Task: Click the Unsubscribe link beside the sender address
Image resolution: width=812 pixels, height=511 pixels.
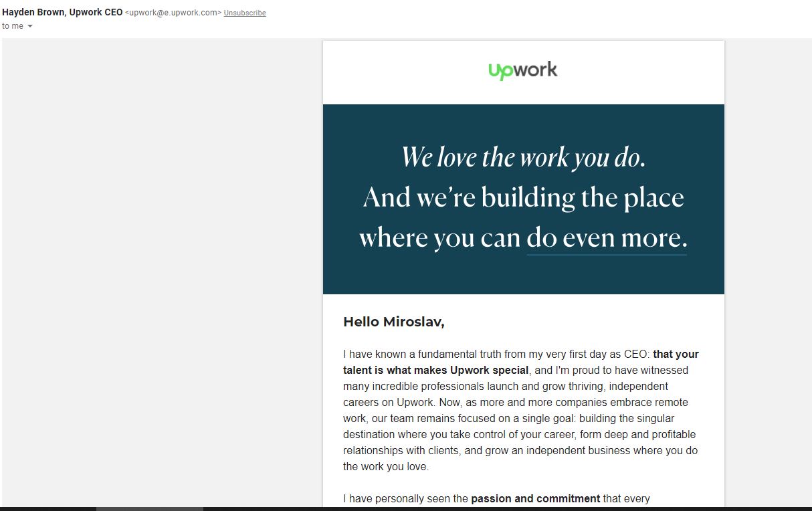Action: click(245, 13)
